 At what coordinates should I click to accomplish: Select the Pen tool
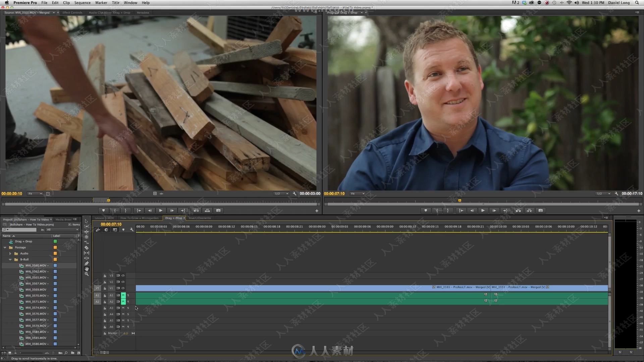point(86,263)
